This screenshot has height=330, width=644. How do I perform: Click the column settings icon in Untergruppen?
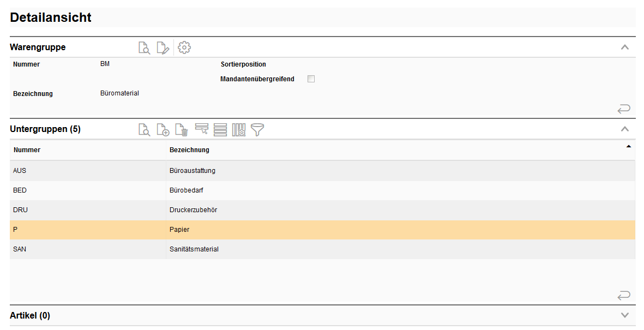[x=239, y=130]
